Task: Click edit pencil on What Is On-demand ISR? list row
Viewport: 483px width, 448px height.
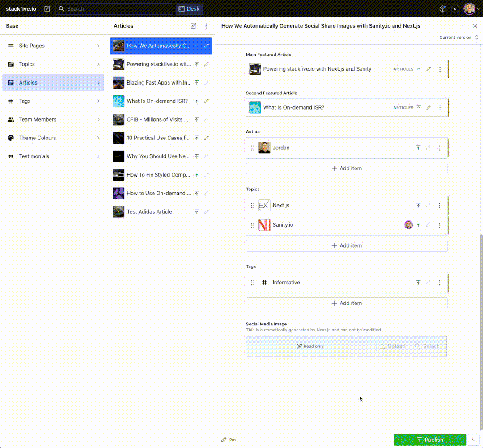Action: (206, 101)
